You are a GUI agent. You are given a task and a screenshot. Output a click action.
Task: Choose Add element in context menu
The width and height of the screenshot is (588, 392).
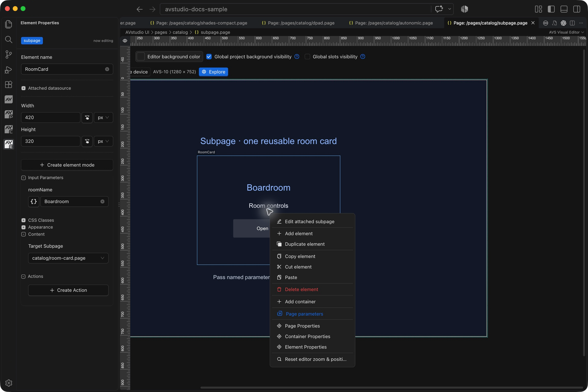(x=312, y=233)
